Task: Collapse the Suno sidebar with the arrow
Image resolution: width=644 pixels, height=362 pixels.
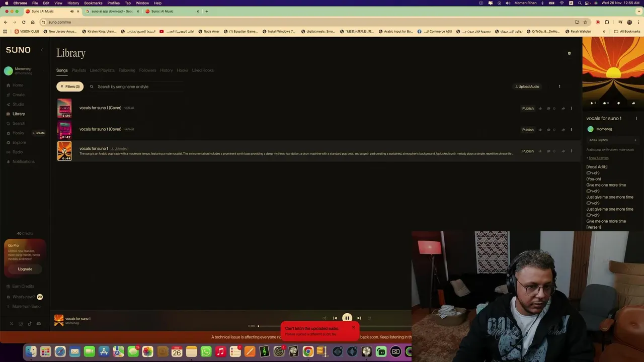Action: (42, 50)
